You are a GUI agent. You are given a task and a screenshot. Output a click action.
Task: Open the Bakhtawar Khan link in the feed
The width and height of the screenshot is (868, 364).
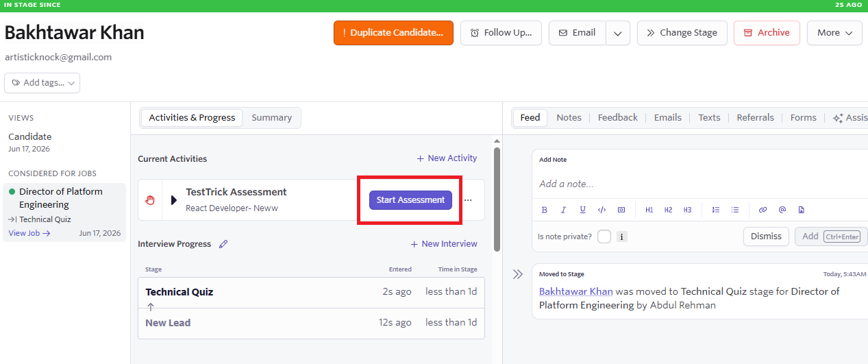[575, 291]
